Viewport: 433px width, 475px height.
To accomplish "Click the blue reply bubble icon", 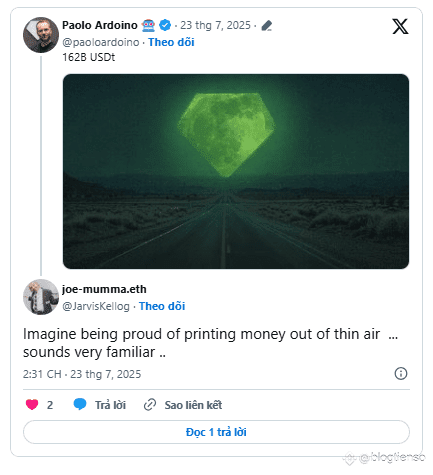I will [80, 404].
